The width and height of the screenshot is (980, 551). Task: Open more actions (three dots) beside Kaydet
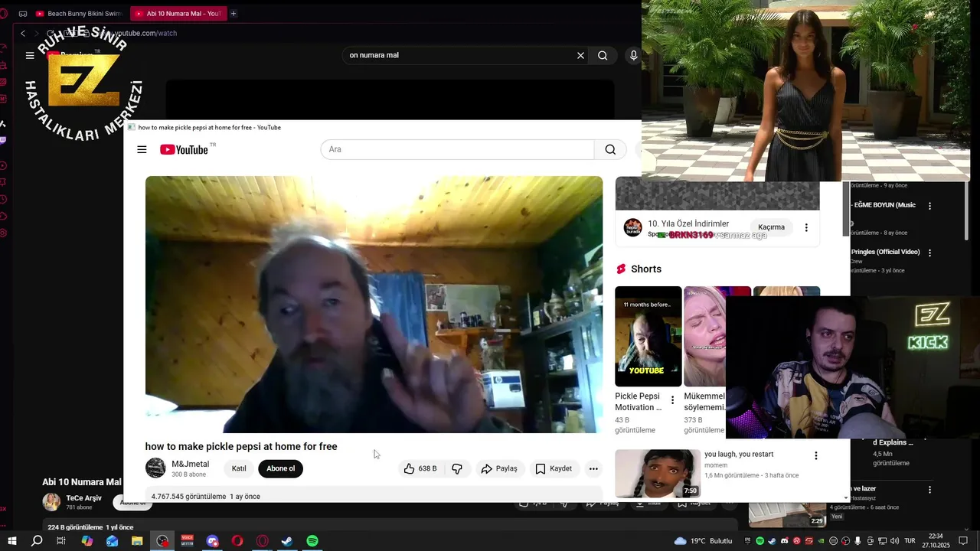[x=593, y=468]
